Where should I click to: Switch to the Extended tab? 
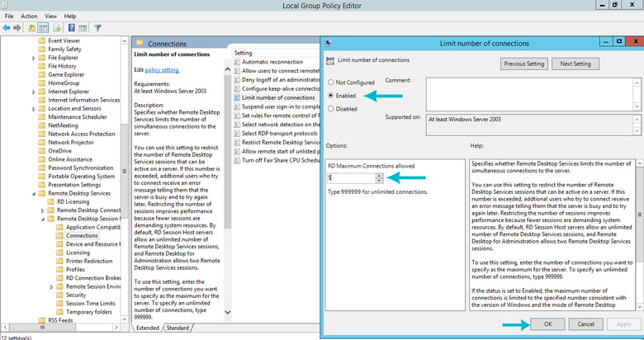pos(148,328)
